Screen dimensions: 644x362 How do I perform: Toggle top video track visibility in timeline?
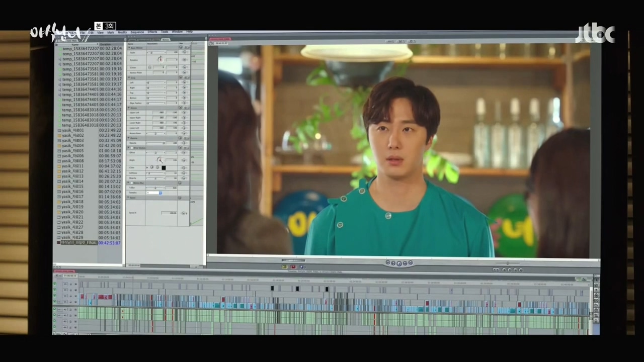pos(55,284)
